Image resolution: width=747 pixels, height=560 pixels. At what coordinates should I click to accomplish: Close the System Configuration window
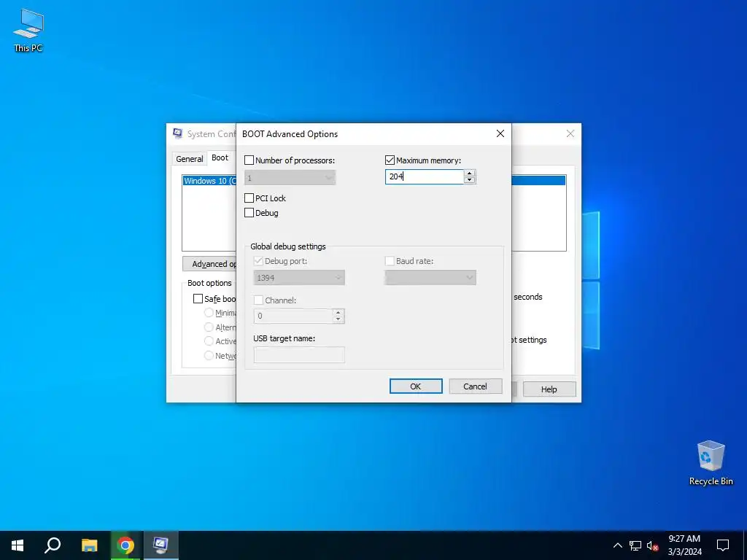point(570,134)
